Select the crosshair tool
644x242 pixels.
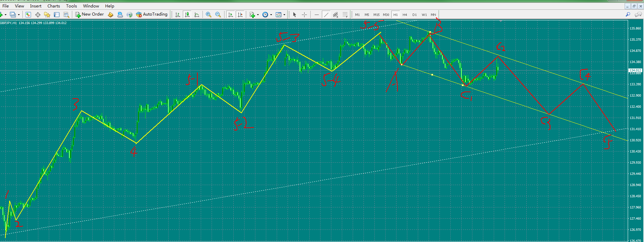click(304, 15)
